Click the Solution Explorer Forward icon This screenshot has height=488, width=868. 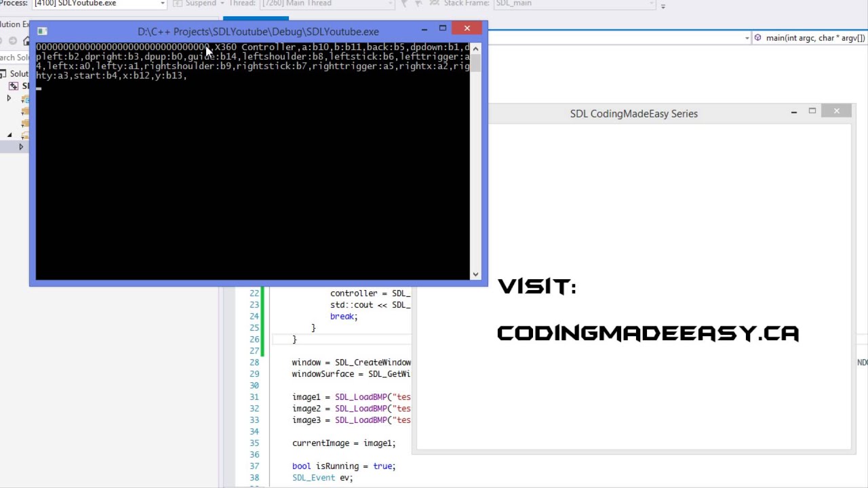pyautogui.click(x=13, y=41)
